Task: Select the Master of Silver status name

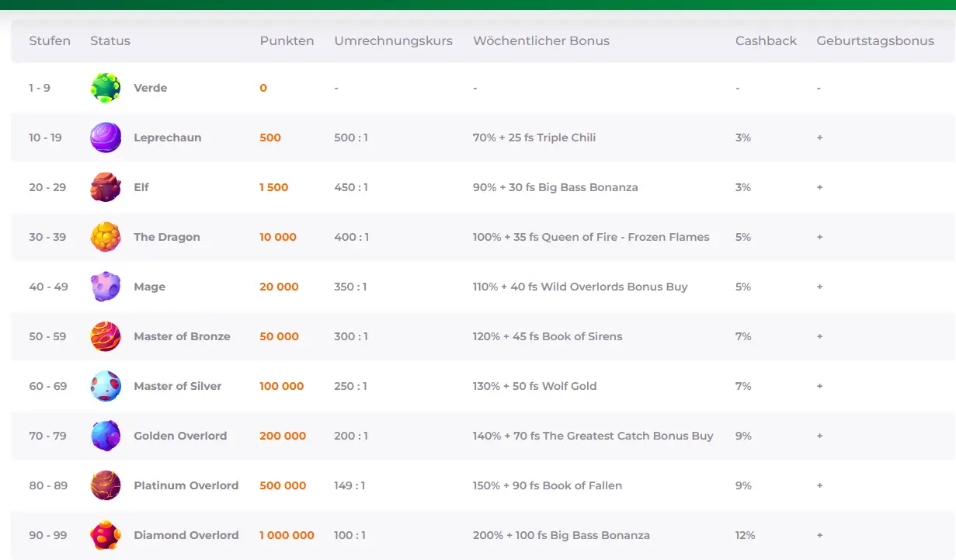Action: coord(178,386)
